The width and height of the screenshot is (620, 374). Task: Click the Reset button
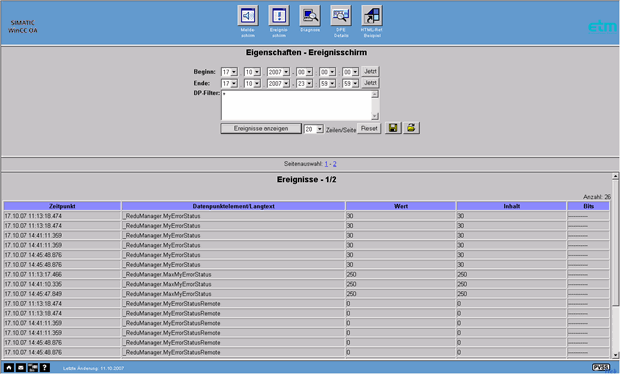[x=369, y=128]
